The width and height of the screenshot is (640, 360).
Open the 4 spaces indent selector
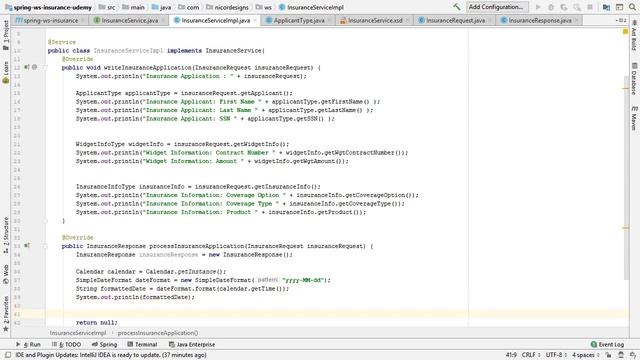pos(585,355)
